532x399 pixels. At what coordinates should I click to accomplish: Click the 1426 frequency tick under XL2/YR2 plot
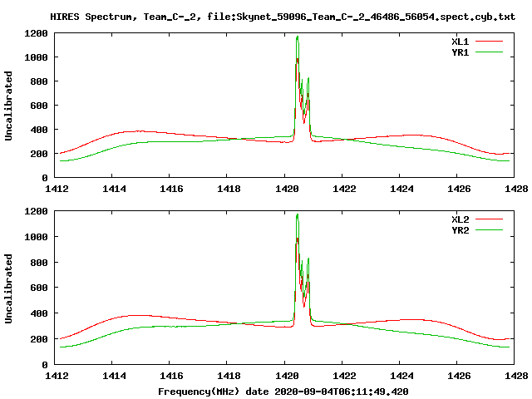point(459,376)
